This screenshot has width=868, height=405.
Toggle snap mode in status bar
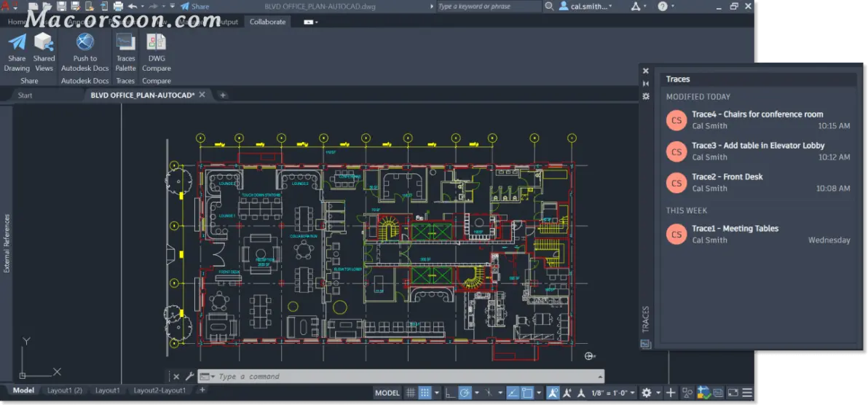click(x=425, y=393)
